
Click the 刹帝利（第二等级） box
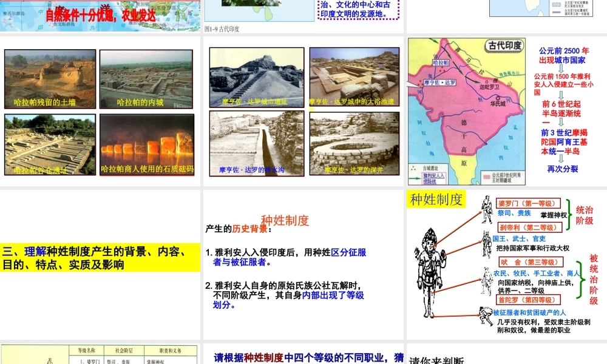tap(530, 227)
